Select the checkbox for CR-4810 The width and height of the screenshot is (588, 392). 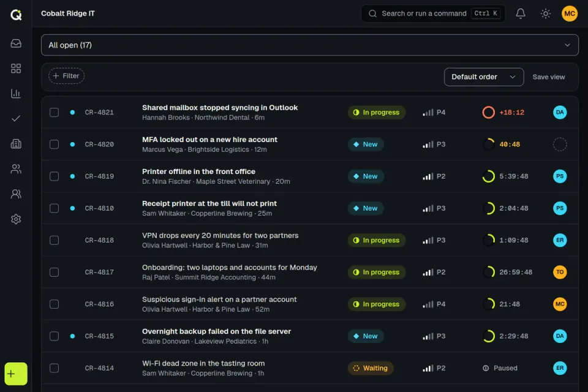coord(55,208)
